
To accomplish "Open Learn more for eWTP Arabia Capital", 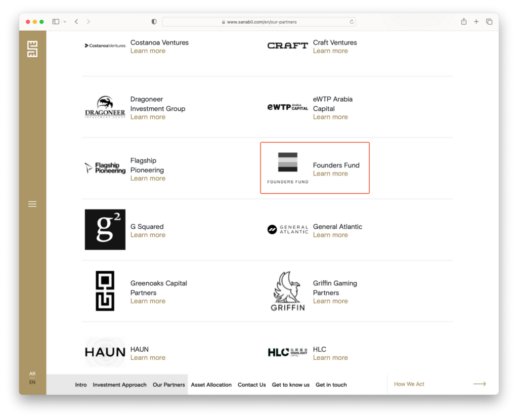I will point(330,116).
